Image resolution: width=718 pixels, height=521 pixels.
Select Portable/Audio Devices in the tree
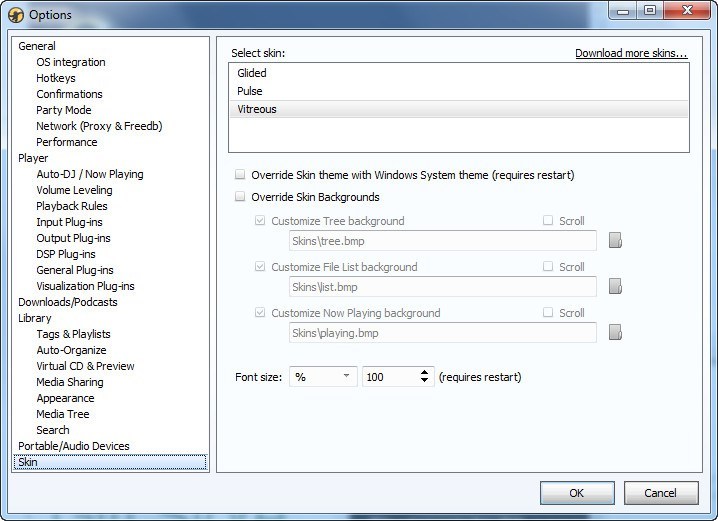(x=74, y=447)
